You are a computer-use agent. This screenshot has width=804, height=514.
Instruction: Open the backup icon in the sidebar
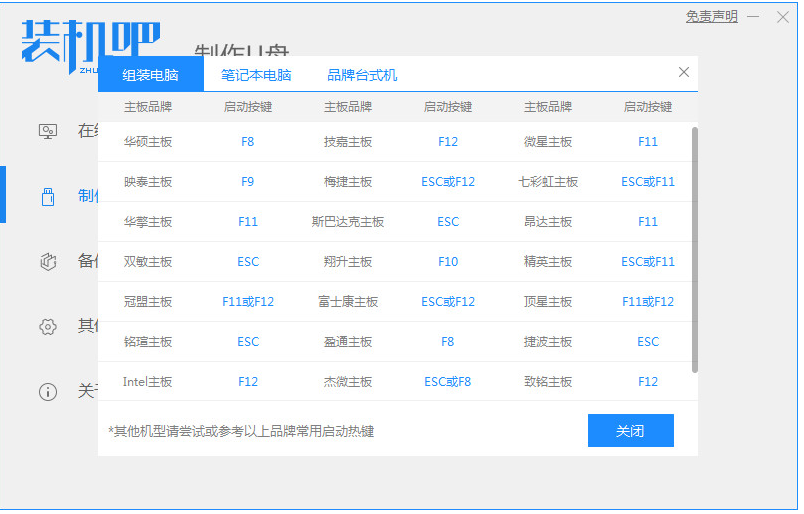click(48, 261)
